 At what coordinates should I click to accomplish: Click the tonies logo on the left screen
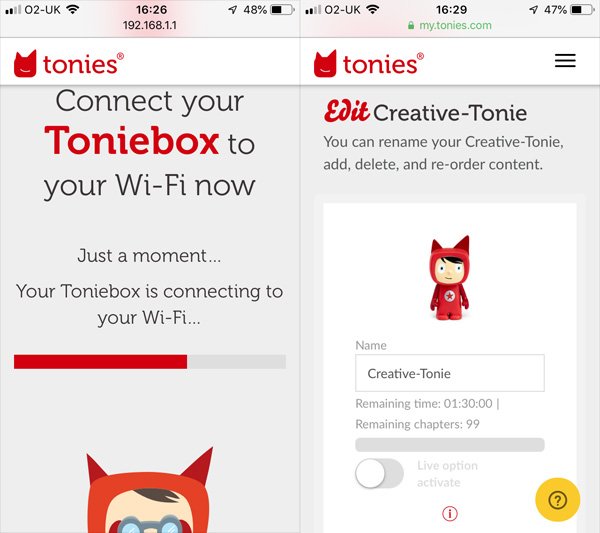tap(69, 63)
